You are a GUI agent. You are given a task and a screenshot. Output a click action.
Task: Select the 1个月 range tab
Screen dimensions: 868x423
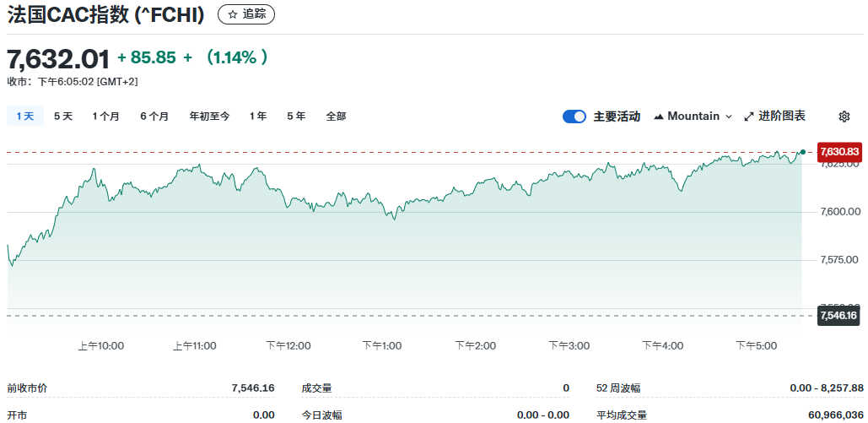(105, 117)
